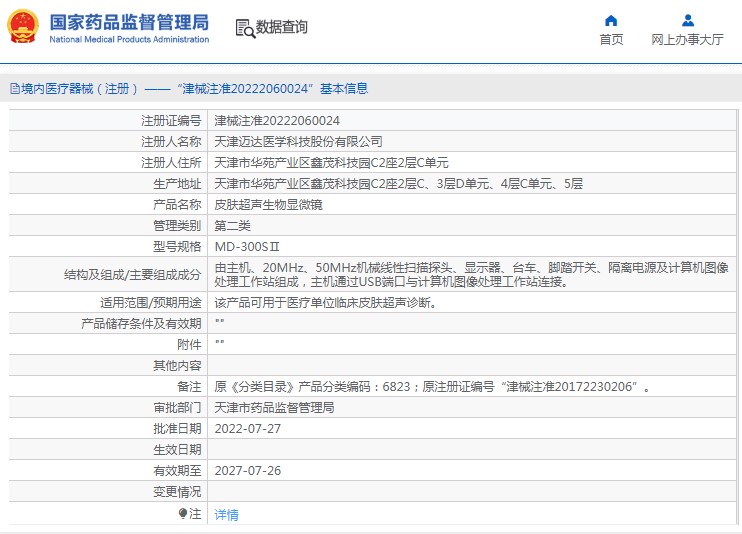Open the 详情 details link

click(226, 515)
